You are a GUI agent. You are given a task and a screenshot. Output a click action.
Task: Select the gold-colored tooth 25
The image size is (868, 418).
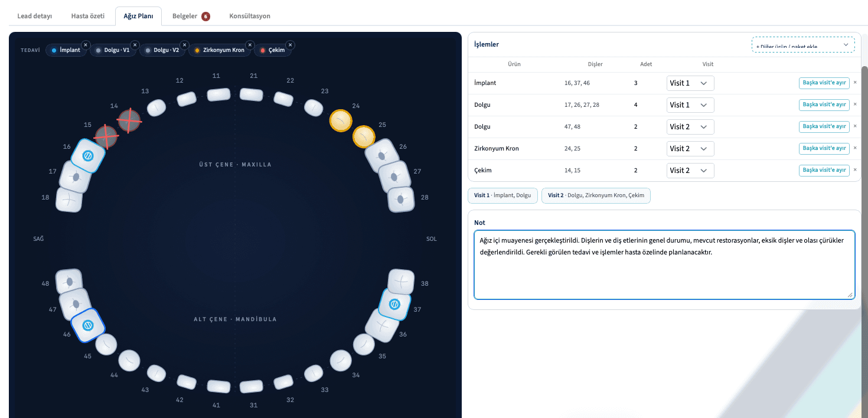coord(364,136)
